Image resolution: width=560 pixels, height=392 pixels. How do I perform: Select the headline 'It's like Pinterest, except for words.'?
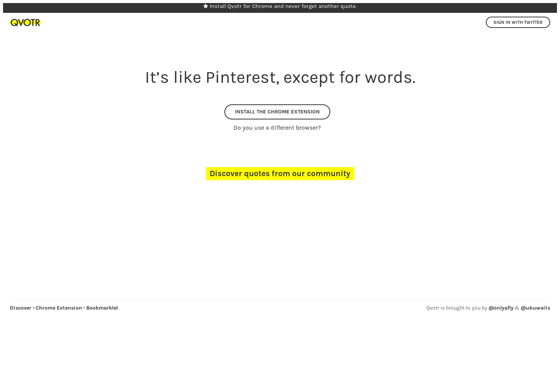[280, 77]
